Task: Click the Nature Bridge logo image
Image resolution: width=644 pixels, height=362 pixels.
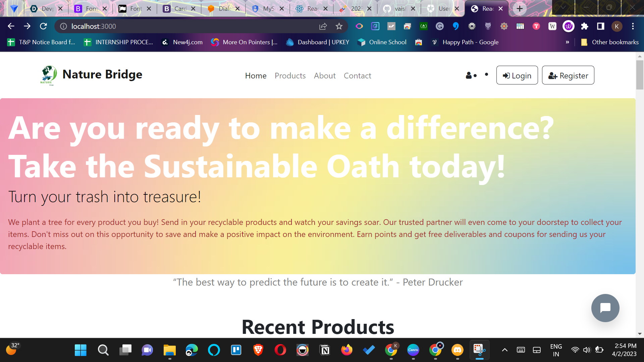Action: pyautogui.click(x=49, y=75)
